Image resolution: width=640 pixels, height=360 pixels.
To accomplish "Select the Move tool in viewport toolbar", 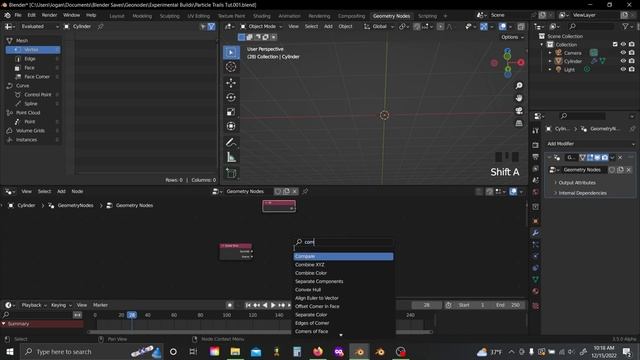I will 231,83.
